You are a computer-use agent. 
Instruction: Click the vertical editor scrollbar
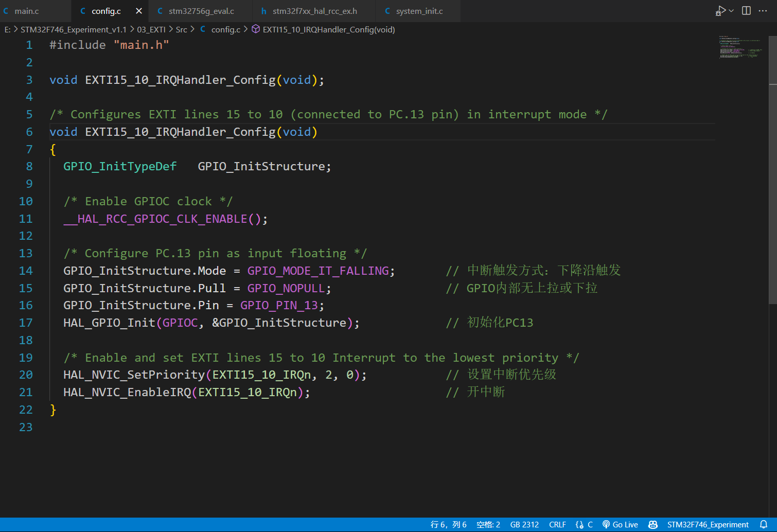(x=773, y=170)
